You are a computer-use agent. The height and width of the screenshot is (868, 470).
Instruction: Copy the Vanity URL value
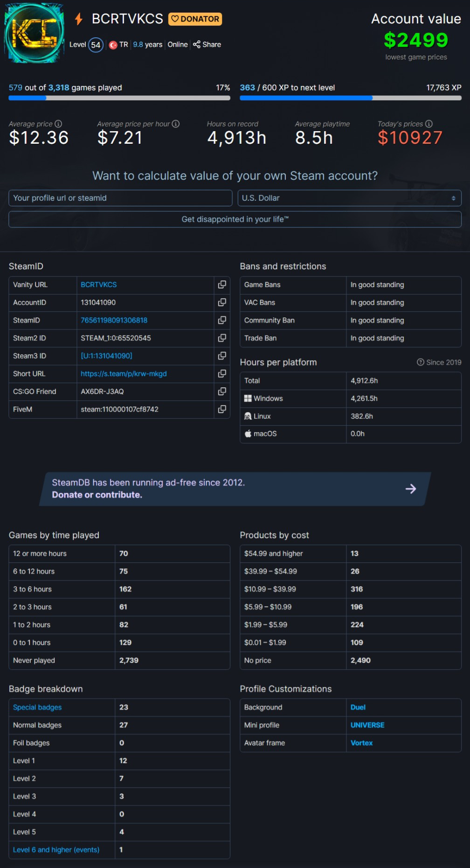(x=222, y=285)
